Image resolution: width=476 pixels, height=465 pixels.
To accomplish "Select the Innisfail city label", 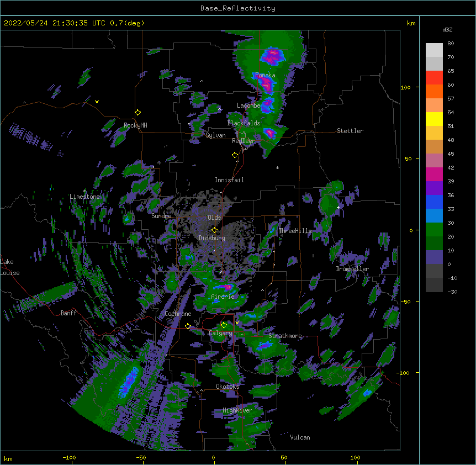I will coord(229,180).
